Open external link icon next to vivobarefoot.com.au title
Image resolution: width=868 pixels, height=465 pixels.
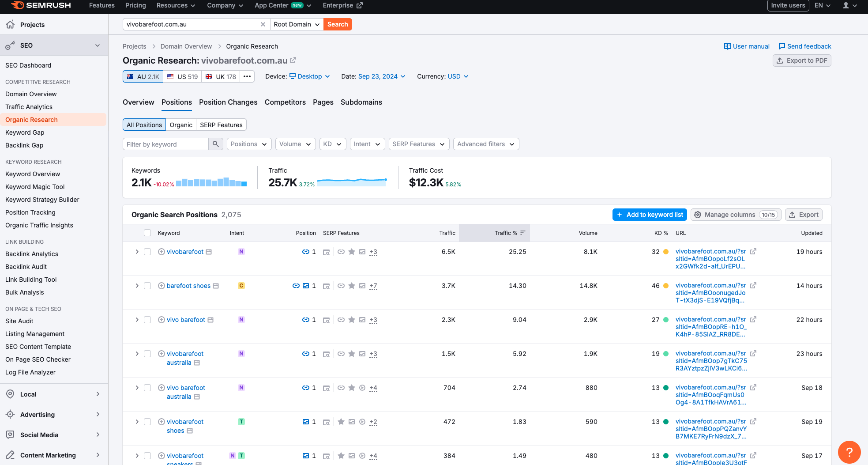(x=293, y=60)
